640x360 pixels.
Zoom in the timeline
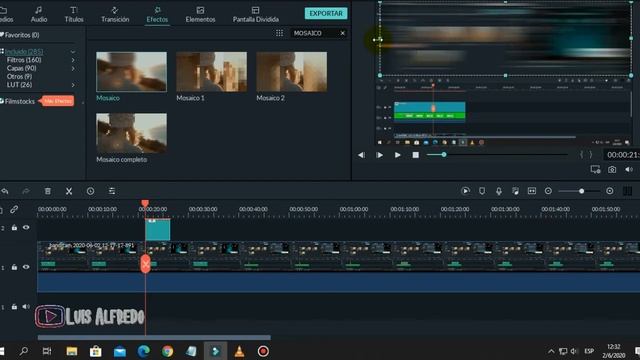click(x=610, y=191)
